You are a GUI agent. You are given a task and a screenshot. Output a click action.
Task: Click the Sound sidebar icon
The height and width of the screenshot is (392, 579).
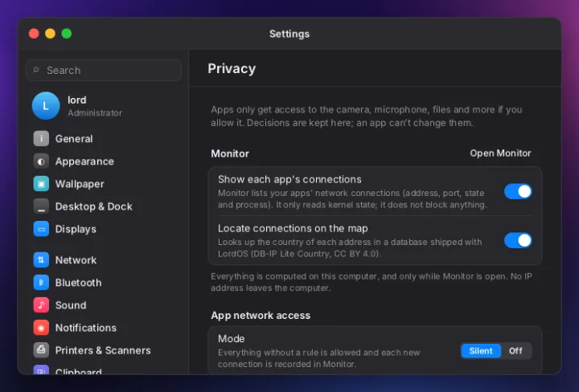pyautogui.click(x=41, y=305)
